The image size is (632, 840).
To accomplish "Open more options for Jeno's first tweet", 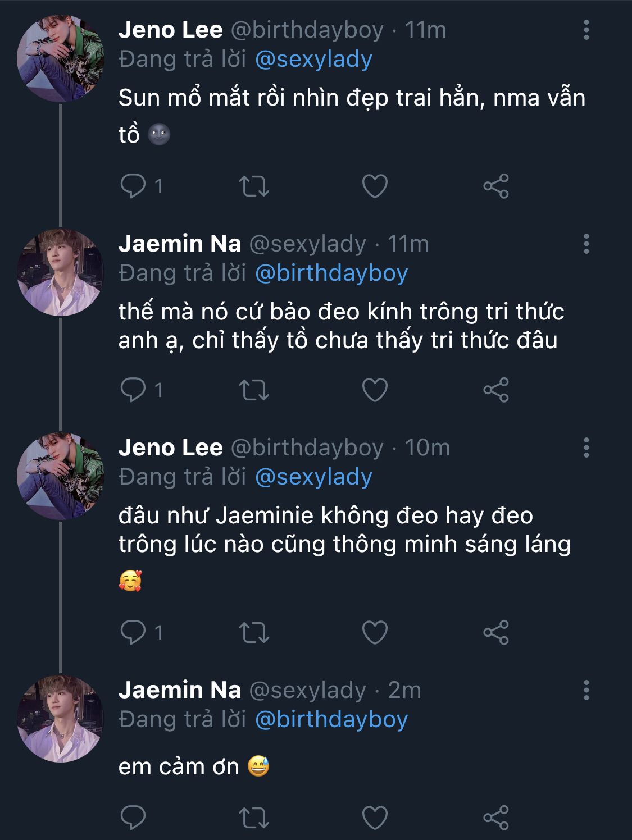I will coord(586,30).
